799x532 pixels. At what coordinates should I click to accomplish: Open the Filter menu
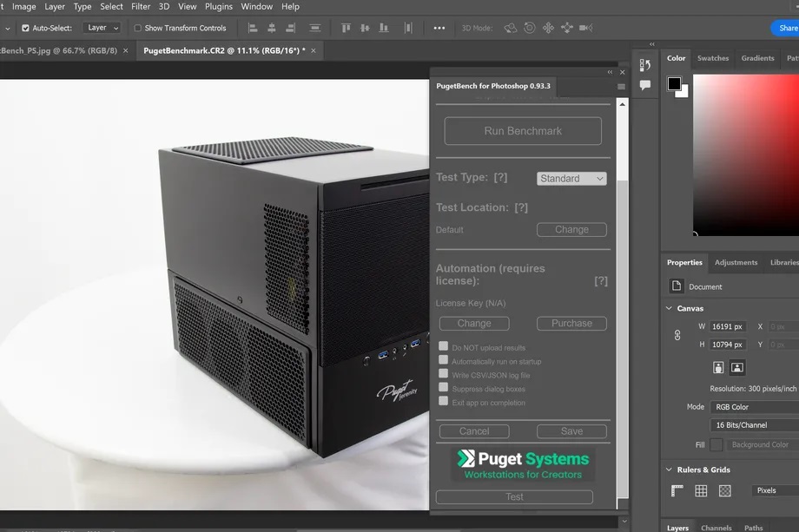click(141, 6)
